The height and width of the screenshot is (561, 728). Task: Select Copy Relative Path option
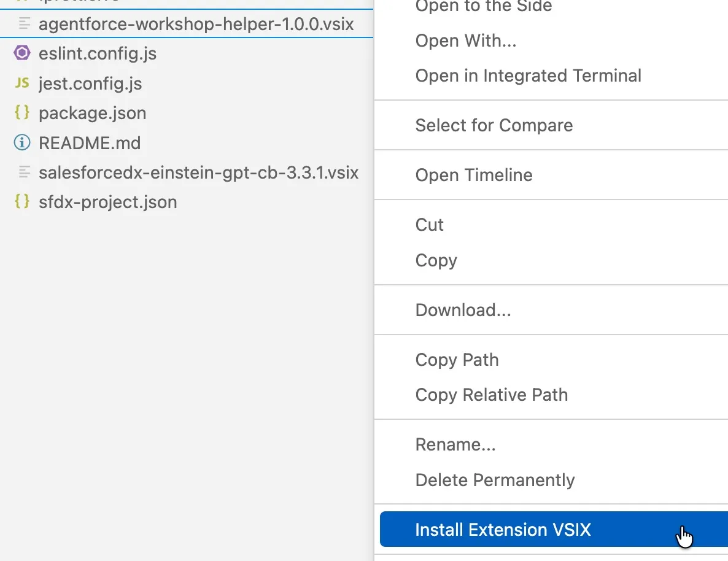pyautogui.click(x=491, y=395)
